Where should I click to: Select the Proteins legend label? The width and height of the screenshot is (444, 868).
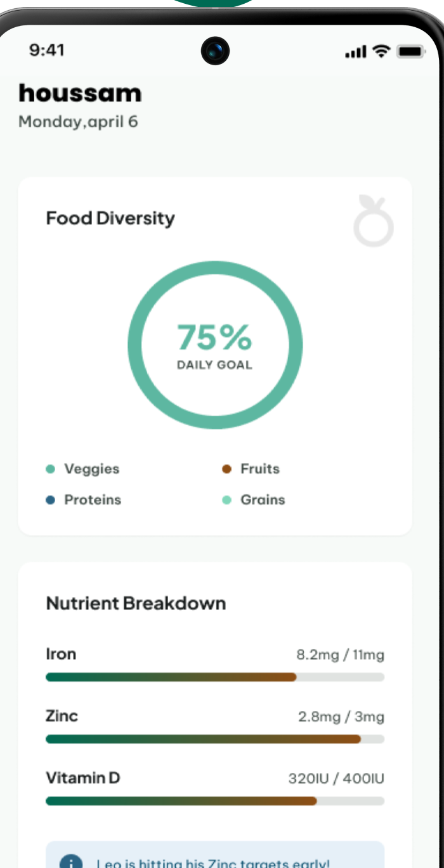click(x=93, y=500)
